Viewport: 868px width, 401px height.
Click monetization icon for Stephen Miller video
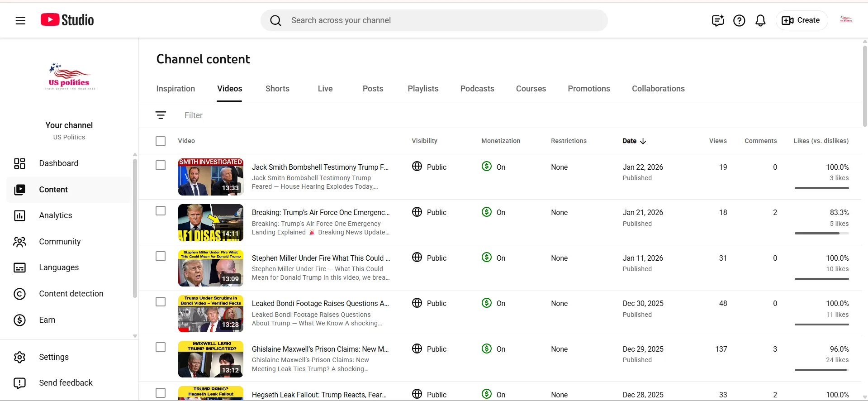point(487,258)
